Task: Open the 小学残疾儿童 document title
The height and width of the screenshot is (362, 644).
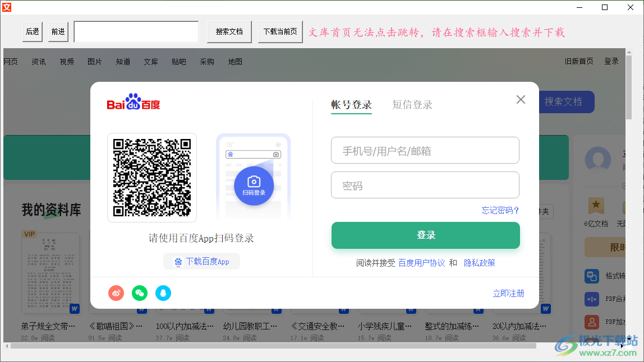Action: 384,326
